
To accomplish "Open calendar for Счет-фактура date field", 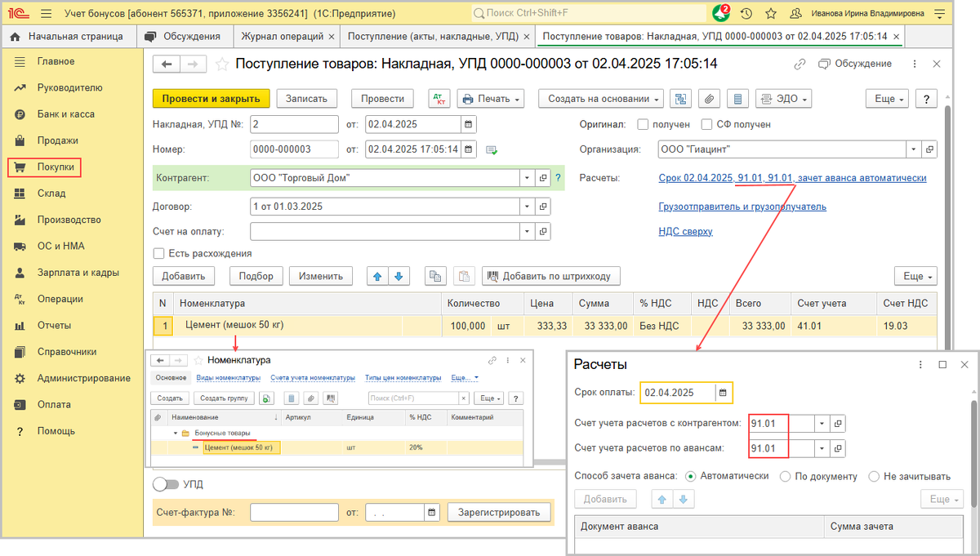I will 431,513.
